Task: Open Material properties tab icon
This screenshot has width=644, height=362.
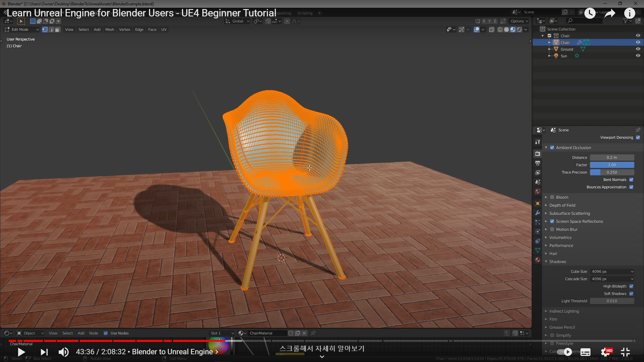Action: coord(538,260)
